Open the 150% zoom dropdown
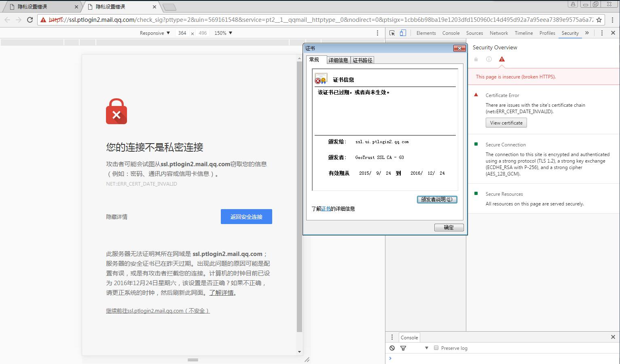 click(223, 33)
